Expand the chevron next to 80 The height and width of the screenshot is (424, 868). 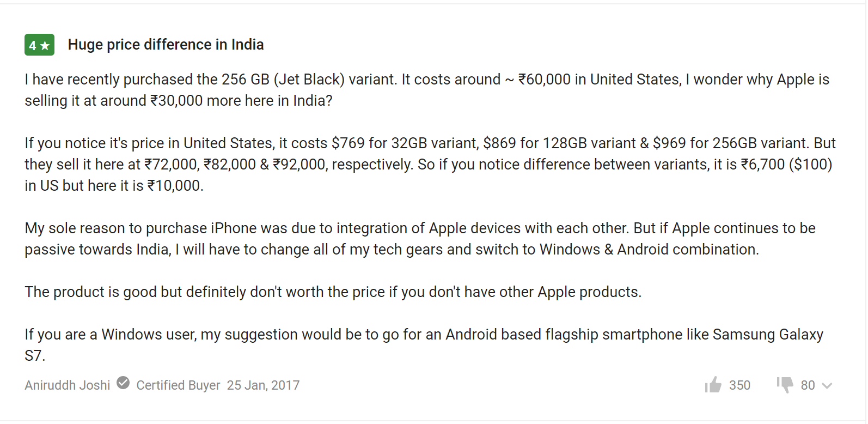point(827,386)
